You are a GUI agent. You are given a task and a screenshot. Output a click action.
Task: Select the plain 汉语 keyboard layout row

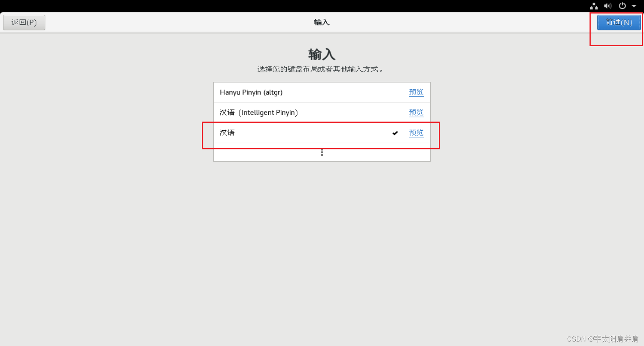coord(322,133)
